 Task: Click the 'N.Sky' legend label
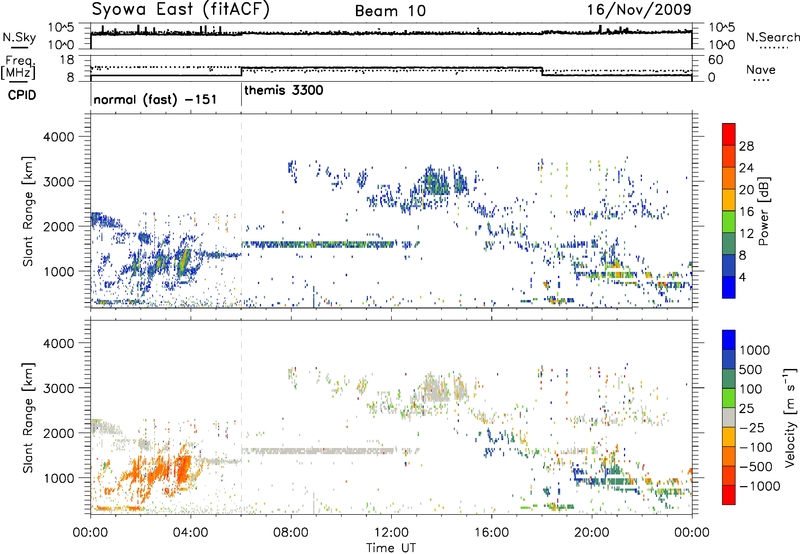coord(19,37)
